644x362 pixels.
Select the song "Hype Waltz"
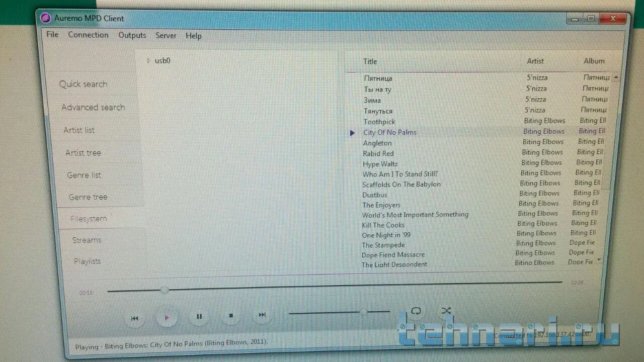[380, 164]
